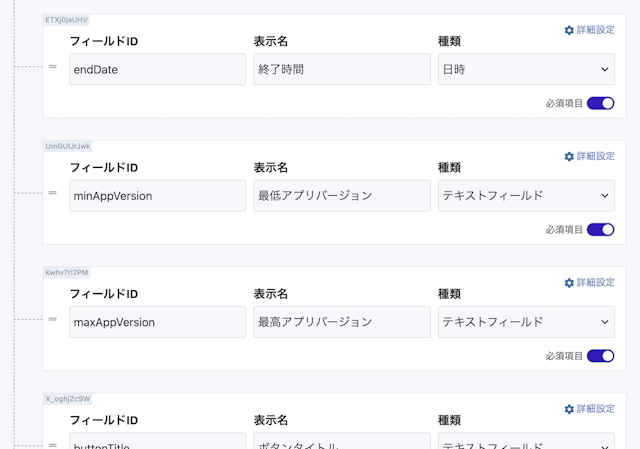Click the 最高アプリバージョン display name input
Image resolution: width=640 pixels, height=449 pixels.
342,322
